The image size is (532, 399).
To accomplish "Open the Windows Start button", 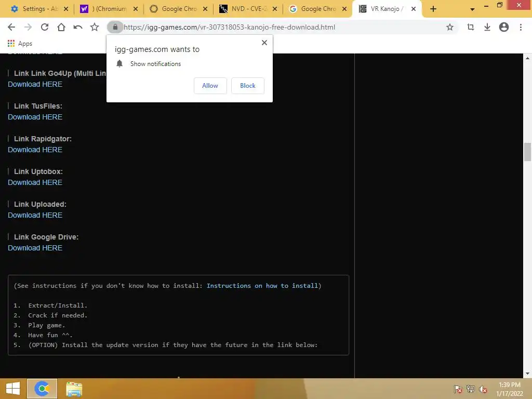I will (13, 389).
